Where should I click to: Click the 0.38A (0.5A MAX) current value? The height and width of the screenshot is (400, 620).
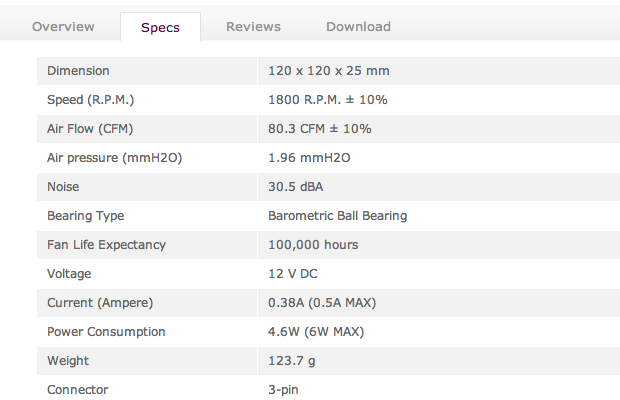coord(322,303)
